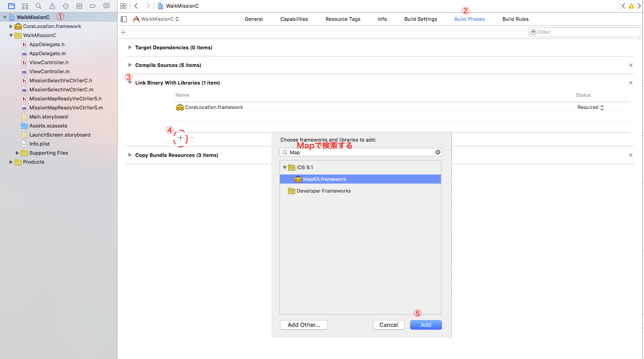The width and height of the screenshot is (644, 359).
Task: Open the related items grid icon
Action: (x=123, y=6)
